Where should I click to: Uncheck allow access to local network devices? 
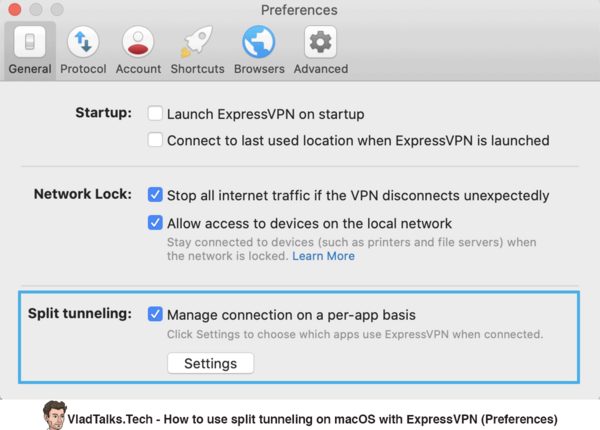pos(155,223)
